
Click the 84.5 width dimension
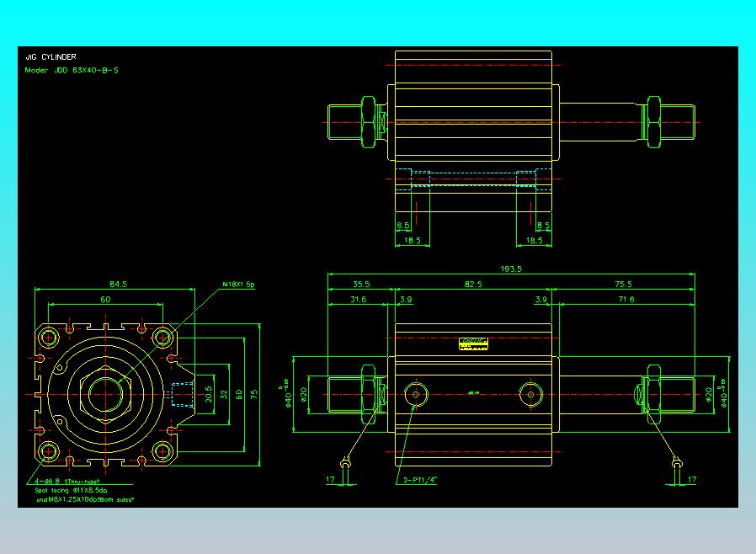tap(118, 284)
